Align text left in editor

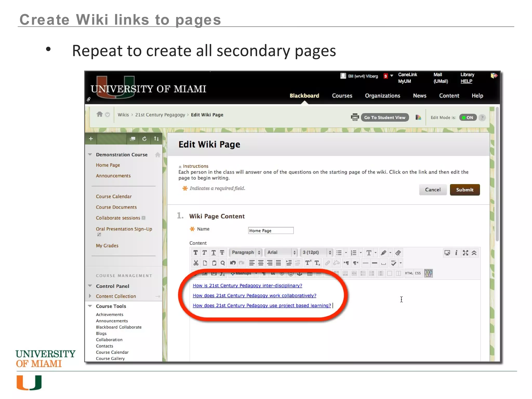[x=252, y=263]
